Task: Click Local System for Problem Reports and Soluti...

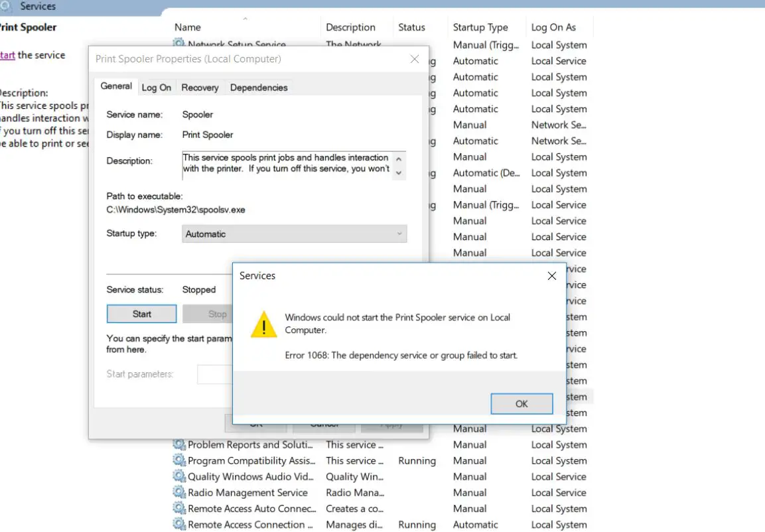Action: pyautogui.click(x=559, y=444)
